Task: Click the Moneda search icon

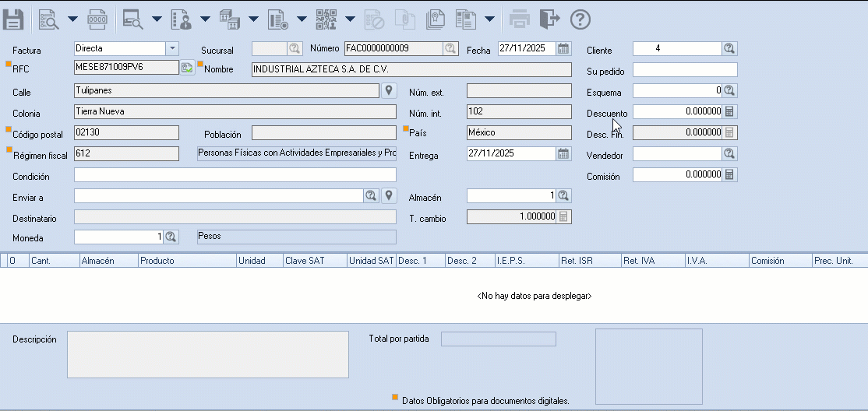Action: [x=171, y=237]
